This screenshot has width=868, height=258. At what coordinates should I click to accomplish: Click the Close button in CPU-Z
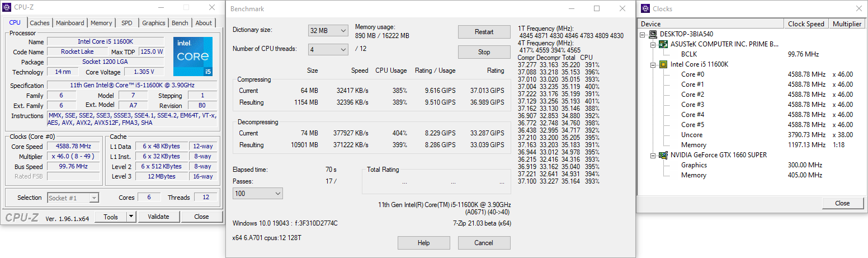(x=201, y=217)
